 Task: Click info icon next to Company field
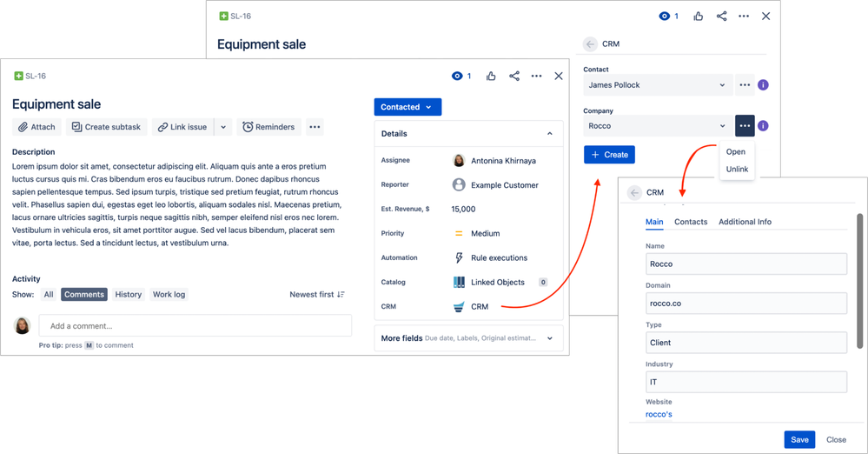(x=763, y=126)
